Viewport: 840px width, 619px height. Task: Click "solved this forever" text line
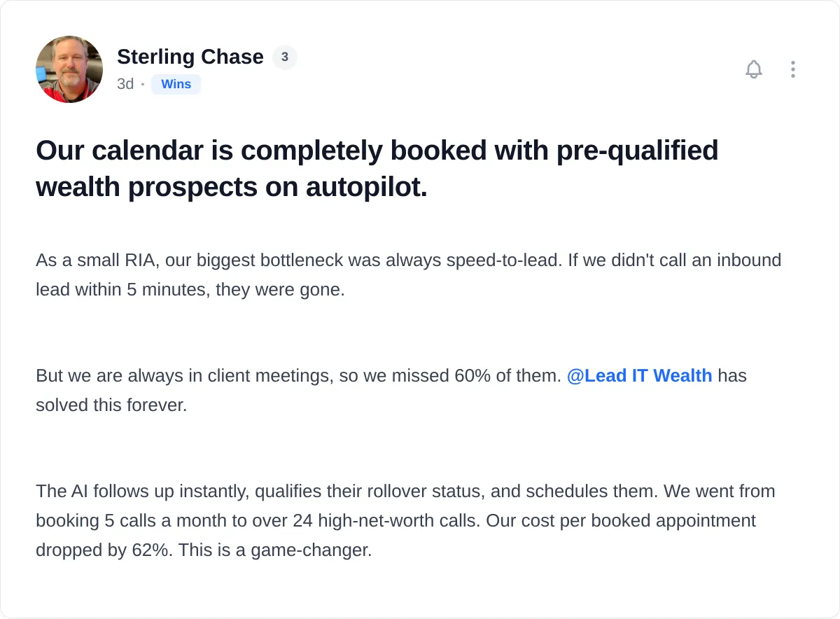tap(111, 405)
